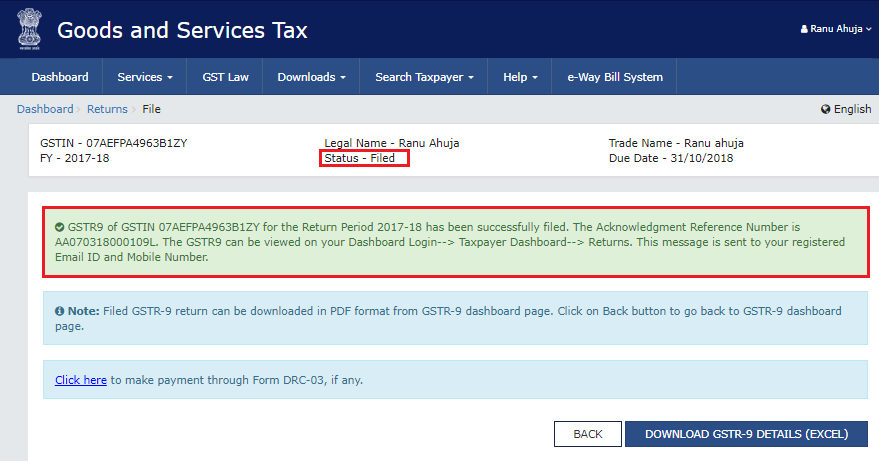Click the user profile icon beside Ranu Ahuja

[x=804, y=29]
